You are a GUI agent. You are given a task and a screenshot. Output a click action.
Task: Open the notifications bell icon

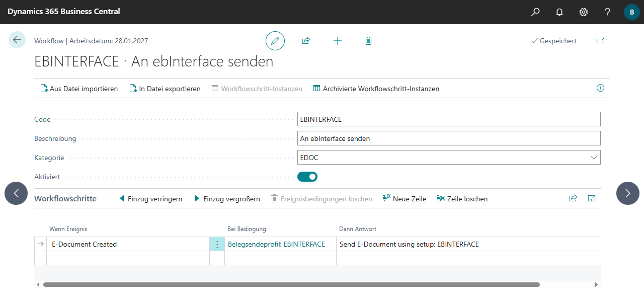[x=559, y=12]
